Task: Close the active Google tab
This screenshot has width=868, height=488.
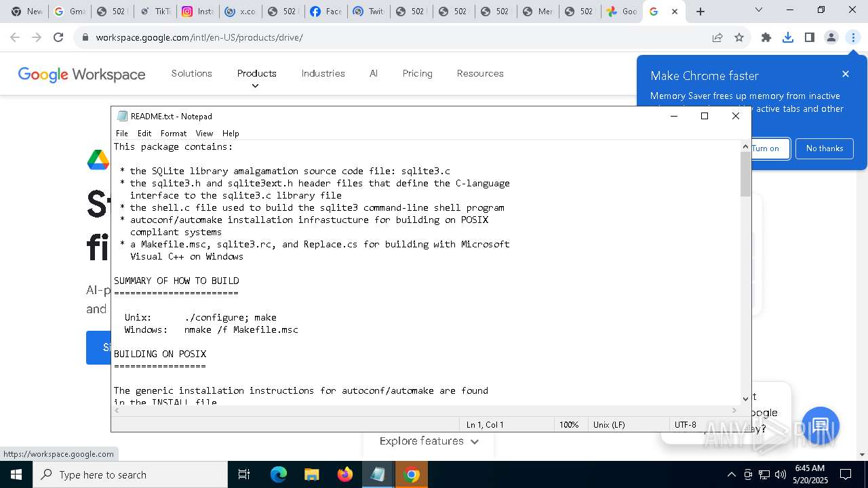Action: (x=674, y=12)
